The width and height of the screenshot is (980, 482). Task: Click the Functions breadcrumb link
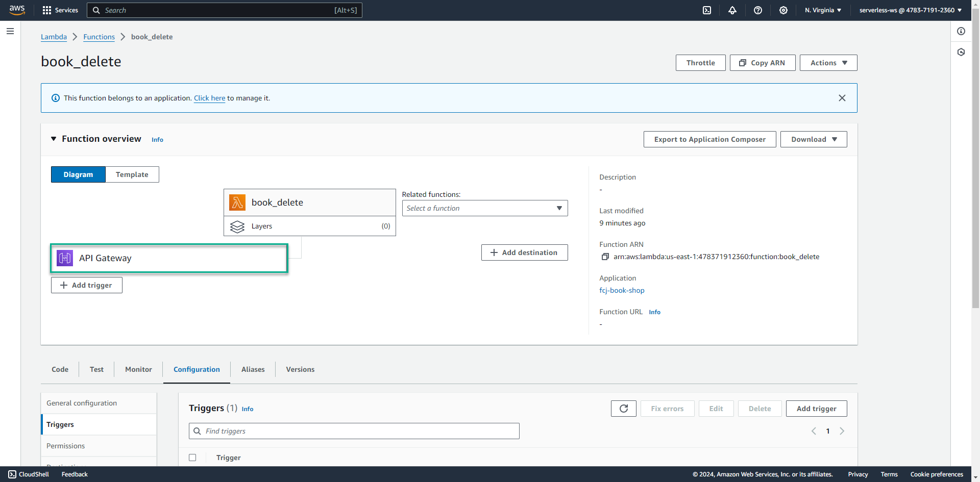99,37
